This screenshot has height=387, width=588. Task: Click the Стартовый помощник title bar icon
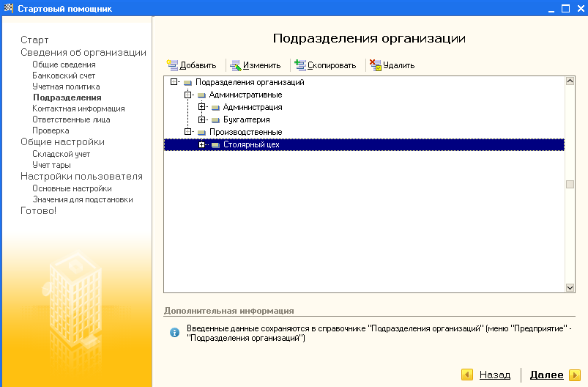[x=9, y=8]
